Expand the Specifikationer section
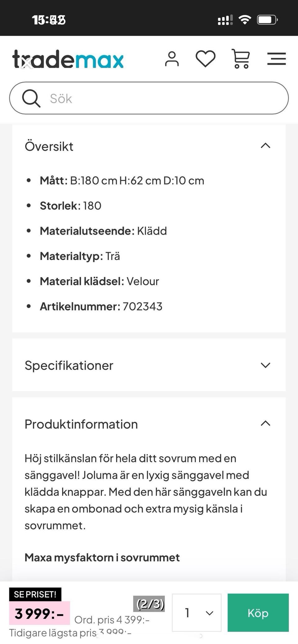The image size is (298, 644). click(x=265, y=365)
